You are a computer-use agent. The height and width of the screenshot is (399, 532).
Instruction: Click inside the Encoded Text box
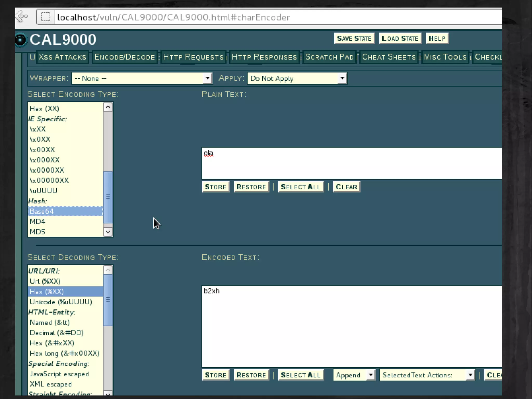(351, 326)
